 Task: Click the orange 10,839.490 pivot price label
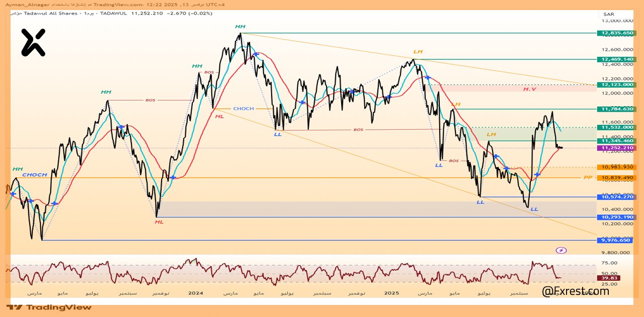click(615, 178)
